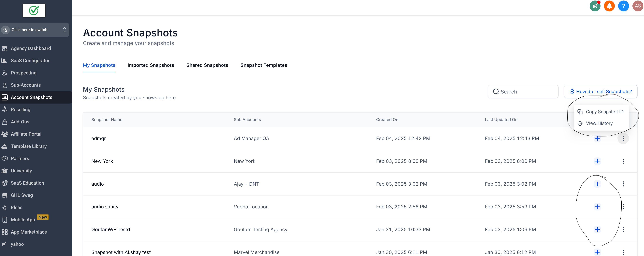Viewport: 644px width, 256px height.
Task: Open three-dot menu for admgr snapshot
Action: 623,139
